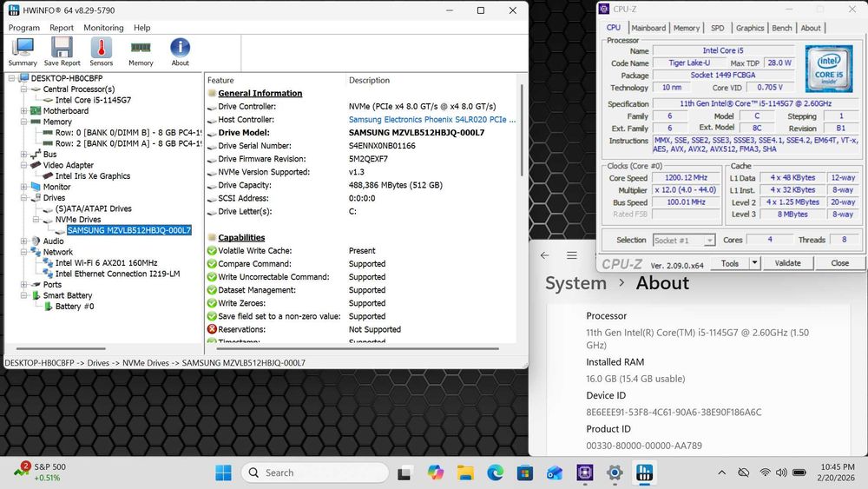868x489 pixels.
Task: Open the Tools dropdown arrow in CPU-Z
Action: coord(754,263)
